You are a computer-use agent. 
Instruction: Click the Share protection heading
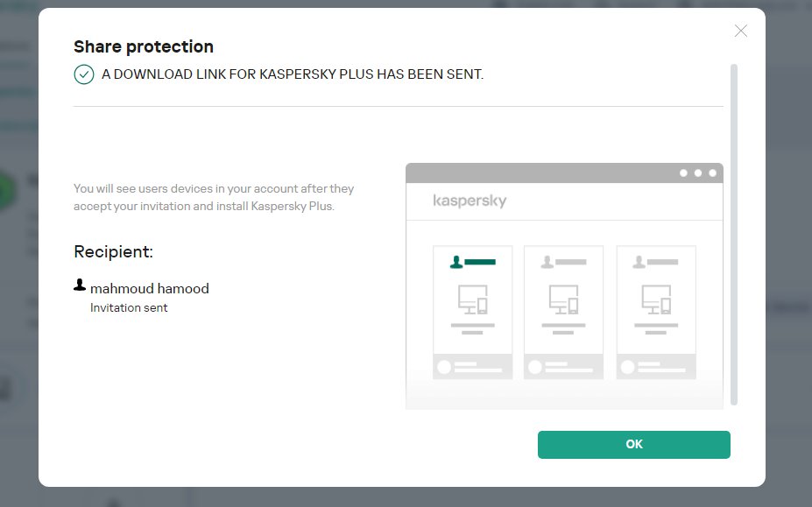tap(144, 46)
